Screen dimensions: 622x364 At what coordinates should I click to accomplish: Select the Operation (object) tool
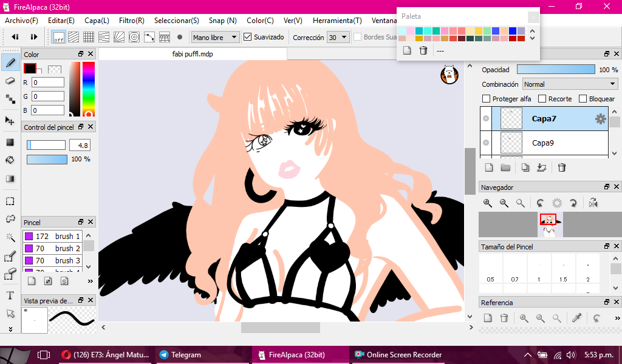(10, 314)
